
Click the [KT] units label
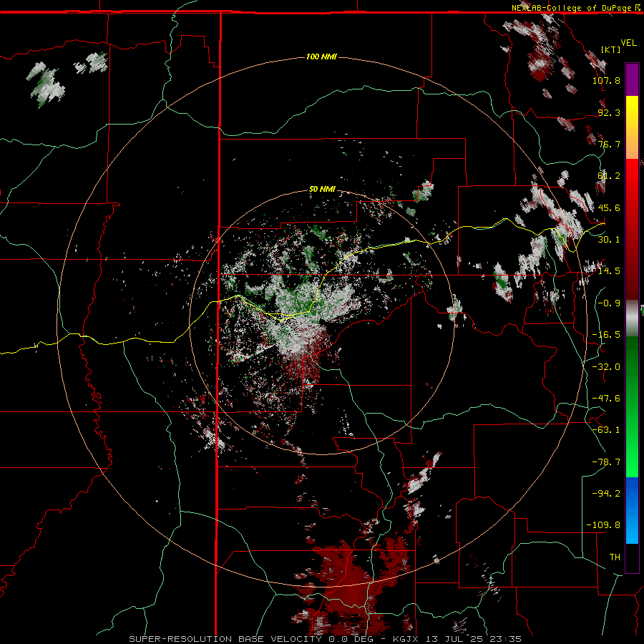(x=610, y=49)
